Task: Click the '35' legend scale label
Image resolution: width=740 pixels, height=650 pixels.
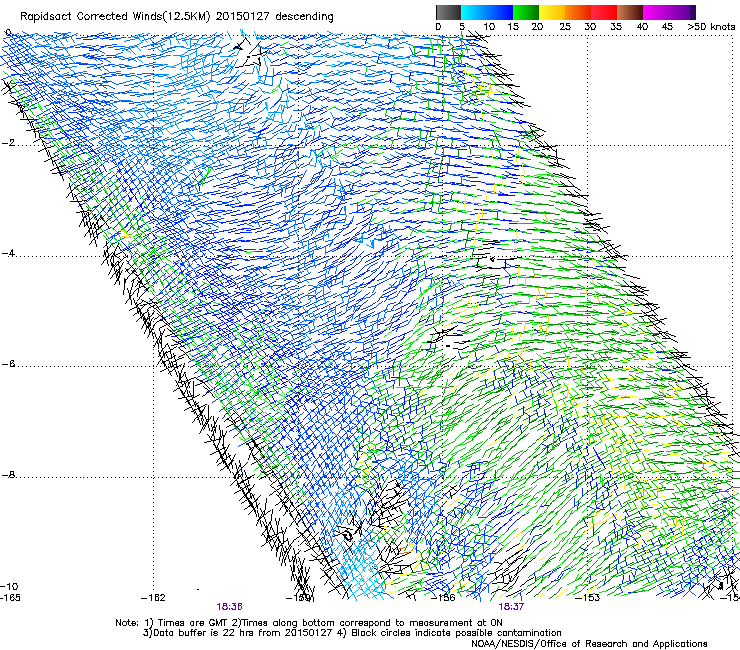Action: tap(616, 27)
